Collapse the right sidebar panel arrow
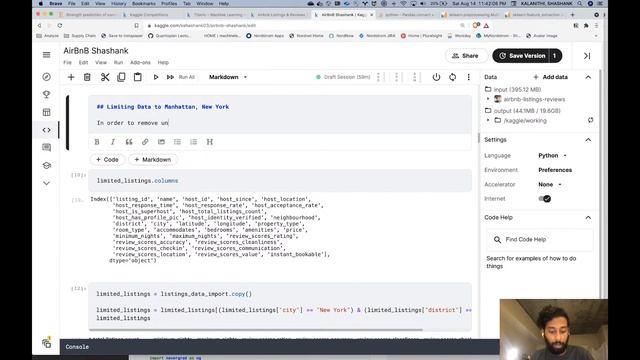 [x=587, y=56]
